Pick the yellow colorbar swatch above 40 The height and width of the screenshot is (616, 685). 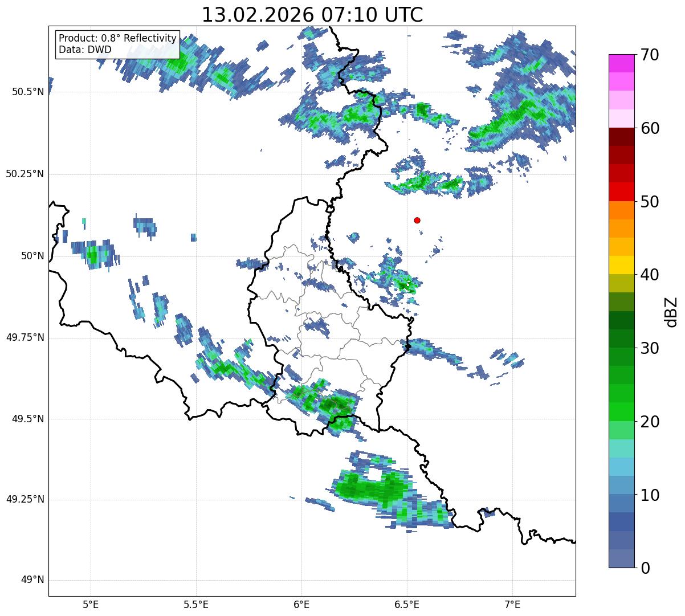621,265
